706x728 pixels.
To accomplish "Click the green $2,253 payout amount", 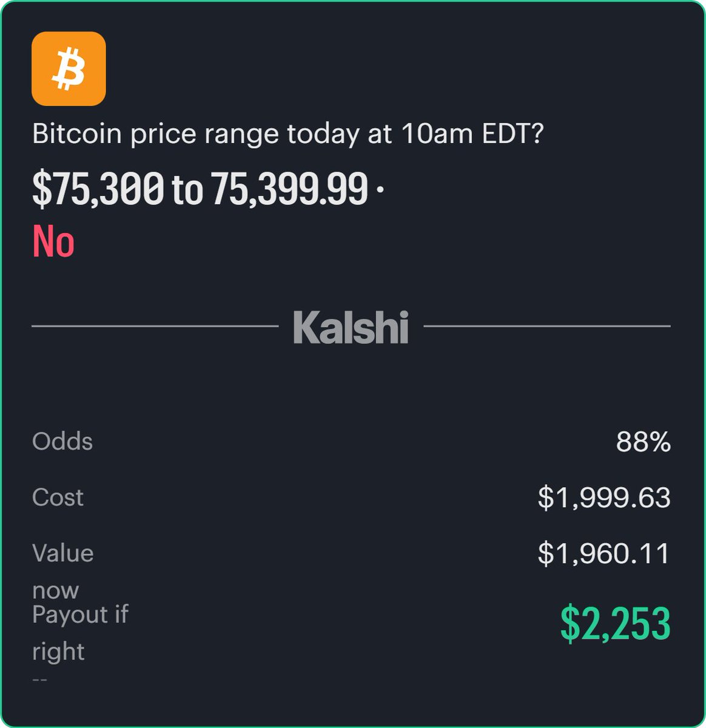I will 615,624.
